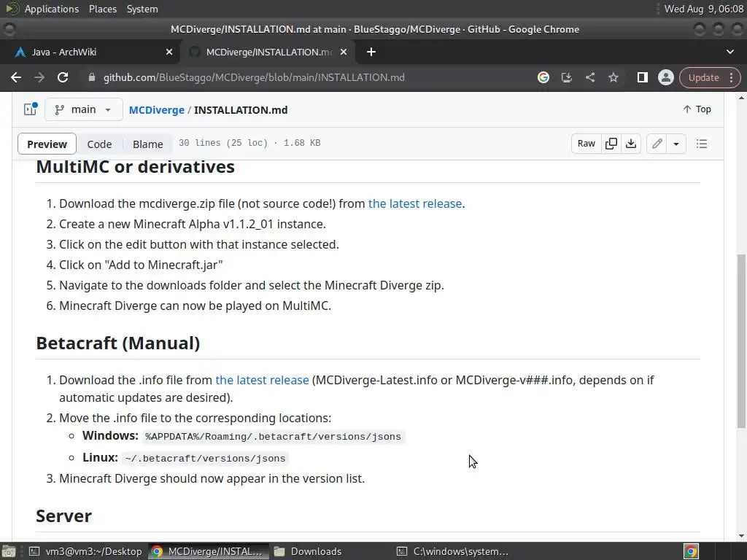747x560 pixels.
Task: Click the Chrome icon in the bottom-right tray
Action: coord(691,551)
